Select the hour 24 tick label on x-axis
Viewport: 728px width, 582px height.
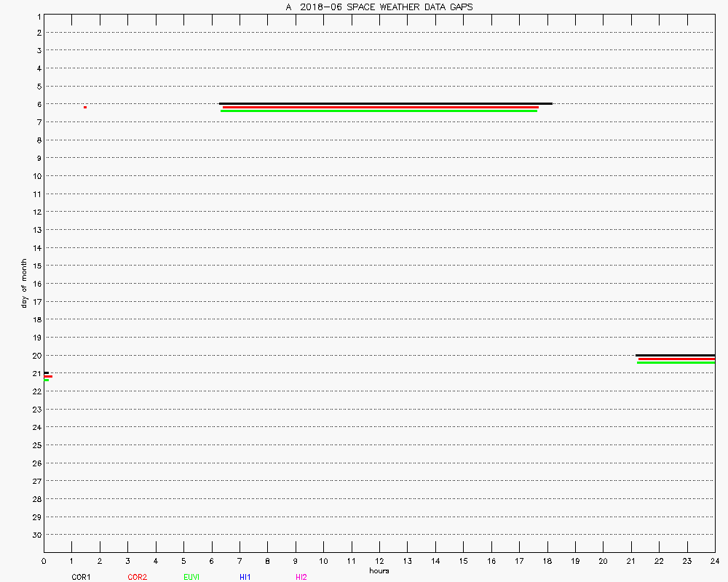[x=714, y=561]
